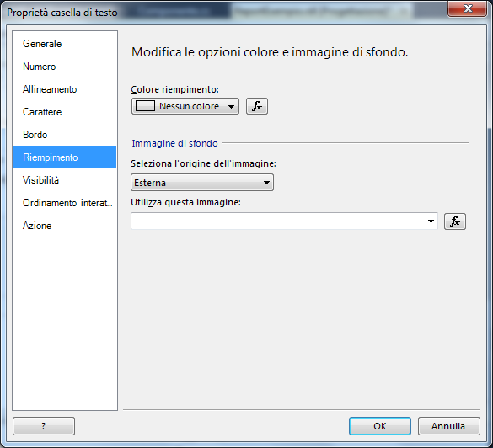Expand the Nessun colore dropdown arrow

[x=231, y=106]
